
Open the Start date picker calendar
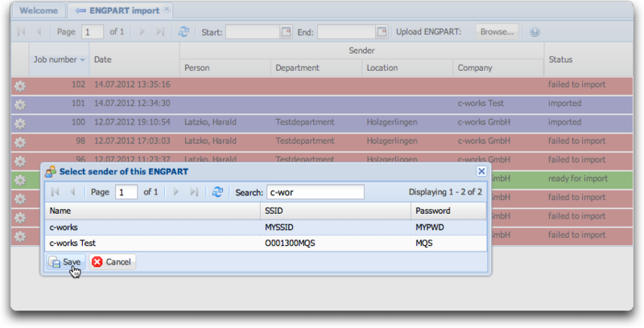click(285, 32)
